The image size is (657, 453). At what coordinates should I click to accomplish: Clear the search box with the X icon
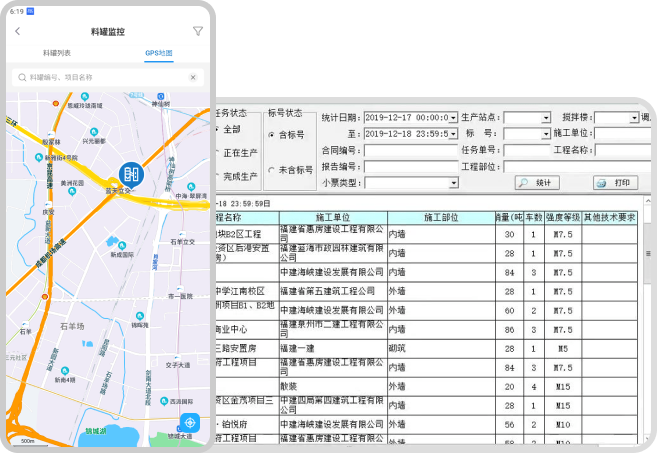[x=193, y=77]
